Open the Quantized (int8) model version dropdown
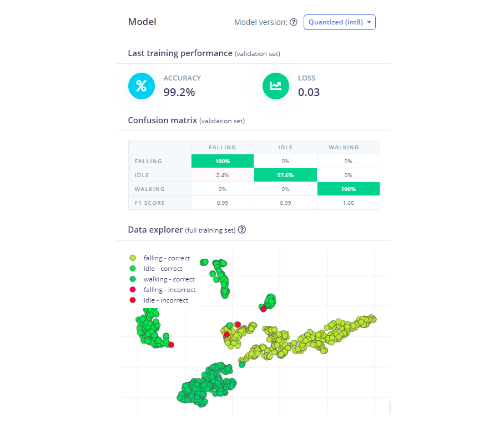Screen dimensions: 504x423 point(340,22)
